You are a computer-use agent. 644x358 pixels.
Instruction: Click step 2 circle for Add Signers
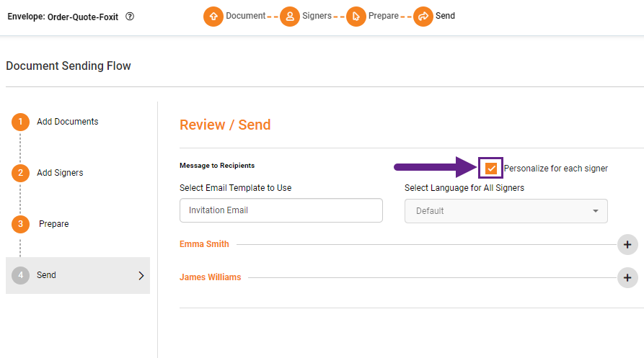[x=20, y=173]
